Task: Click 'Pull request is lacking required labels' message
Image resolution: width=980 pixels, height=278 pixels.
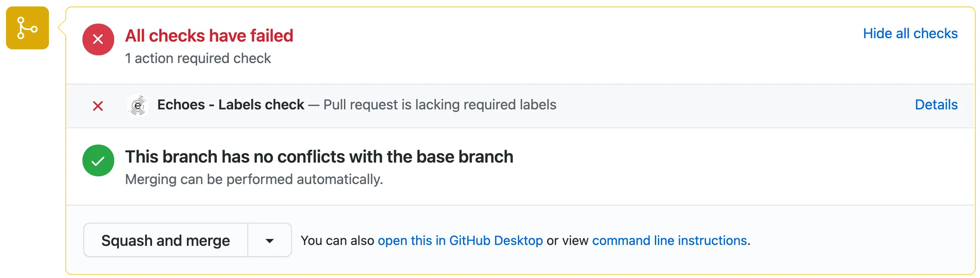Action: point(440,105)
